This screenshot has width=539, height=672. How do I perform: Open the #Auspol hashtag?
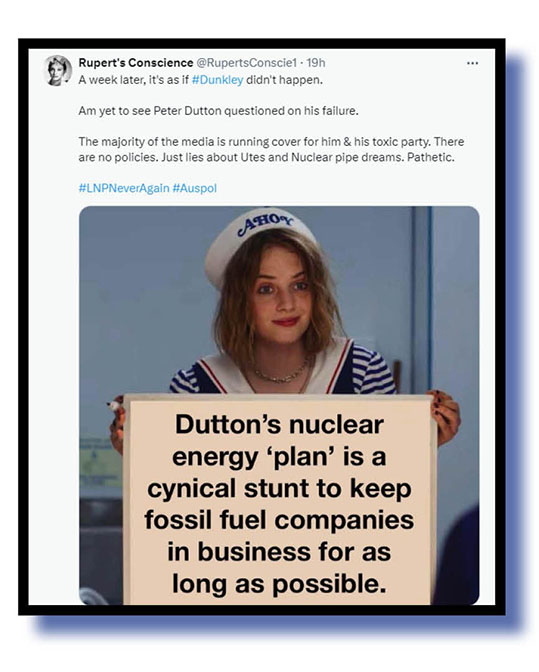[195, 188]
